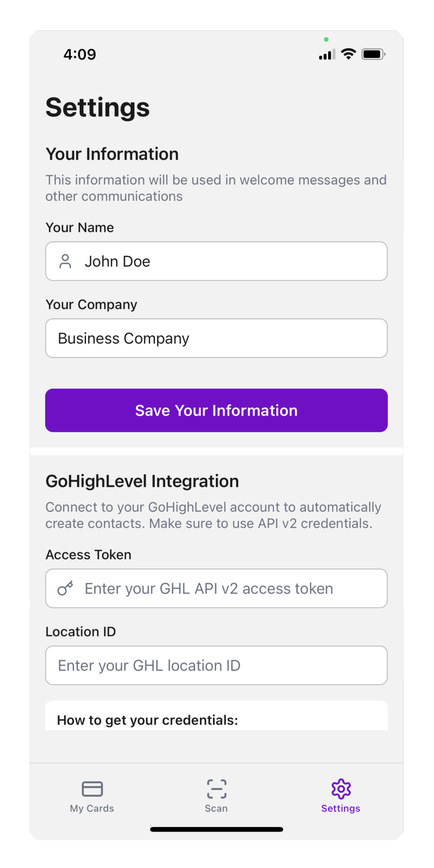434x868 pixels.
Task: Tap the GoHighLevel Integration heading
Action: pyautogui.click(x=142, y=481)
